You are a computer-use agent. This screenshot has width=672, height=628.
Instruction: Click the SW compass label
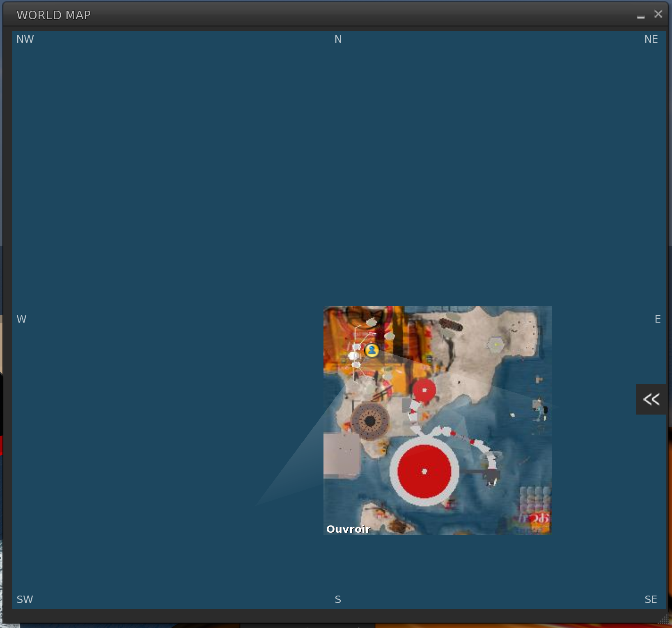point(25,599)
